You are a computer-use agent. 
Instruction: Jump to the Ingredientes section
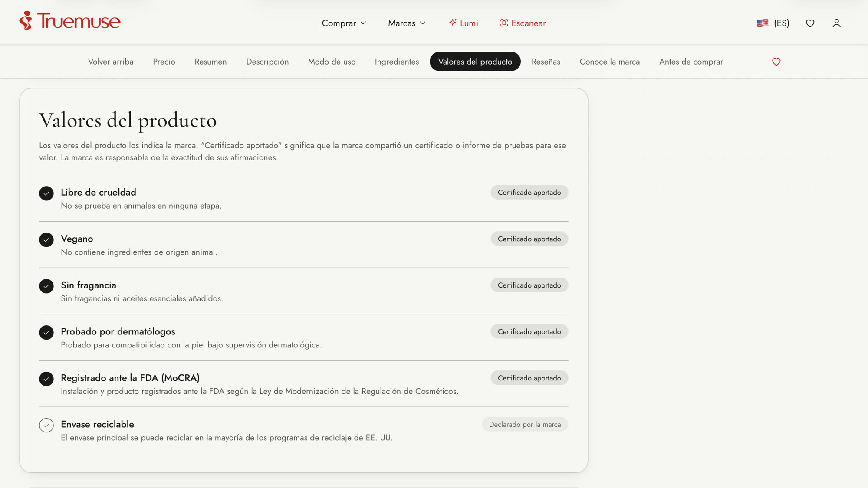[x=397, y=62]
